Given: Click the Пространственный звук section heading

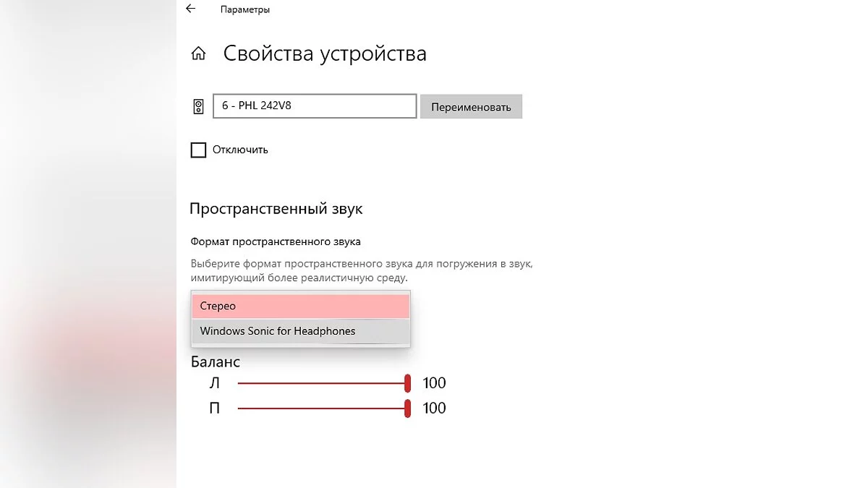Looking at the screenshot, I should click(x=276, y=209).
